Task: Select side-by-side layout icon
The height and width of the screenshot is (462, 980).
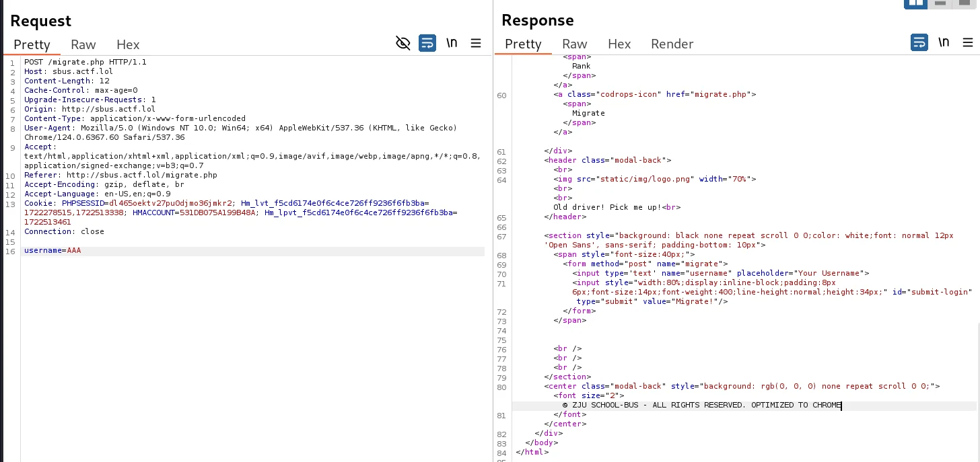Action: [915, 3]
